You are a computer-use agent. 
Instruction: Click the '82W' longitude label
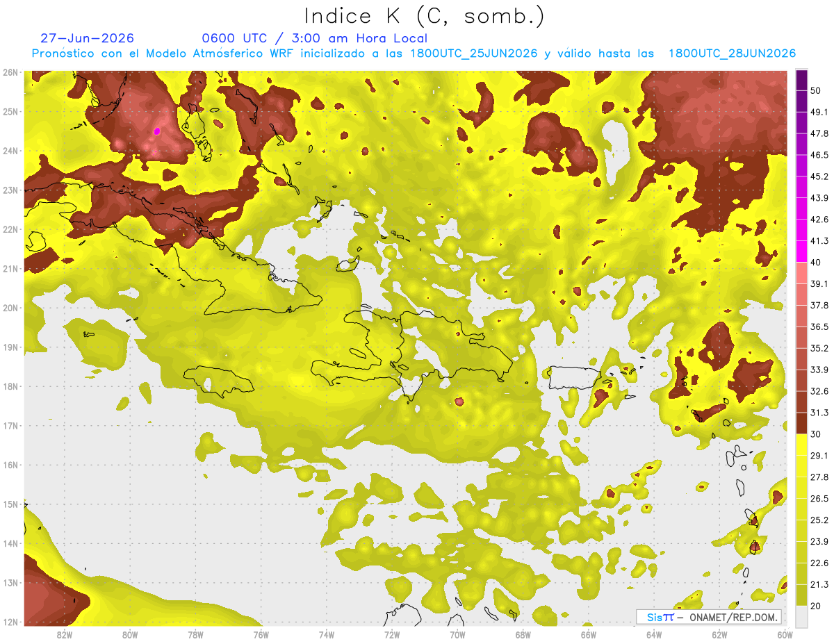(65, 635)
